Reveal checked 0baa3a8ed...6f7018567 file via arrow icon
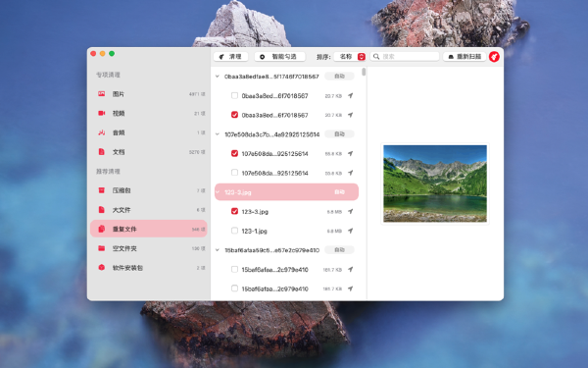588x368 pixels. click(x=350, y=115)
